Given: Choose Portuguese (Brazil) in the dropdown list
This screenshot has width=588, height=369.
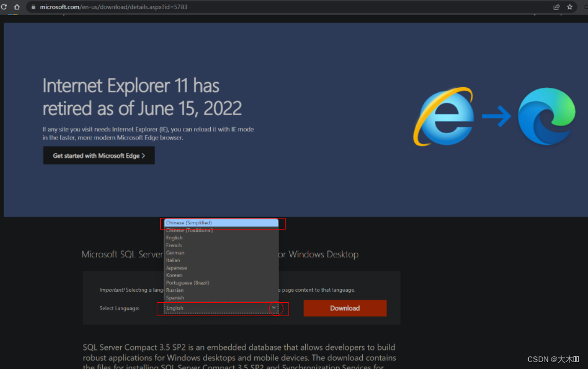Looking at the screenshot, I should tap(221, 283).
